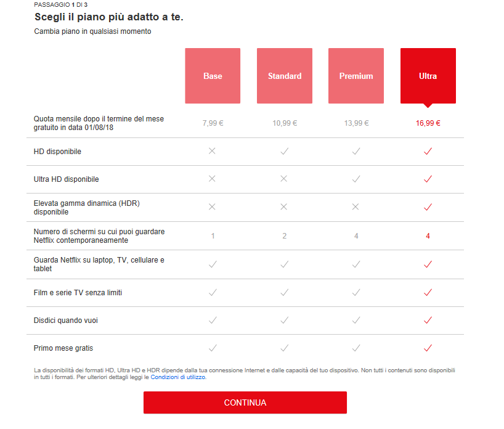The image size is (504, 429).
Task: Select the Base plan tile
Action: coord(213,76)
